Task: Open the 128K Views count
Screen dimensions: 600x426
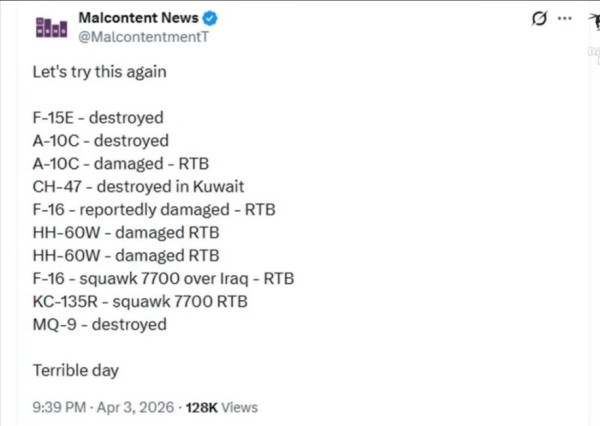Action: 221,407
